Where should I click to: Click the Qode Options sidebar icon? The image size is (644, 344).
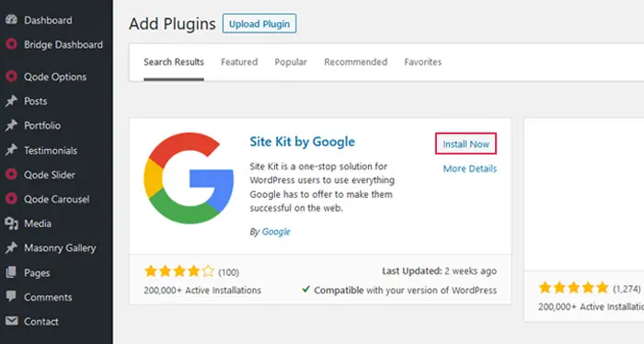coord(11,76)
